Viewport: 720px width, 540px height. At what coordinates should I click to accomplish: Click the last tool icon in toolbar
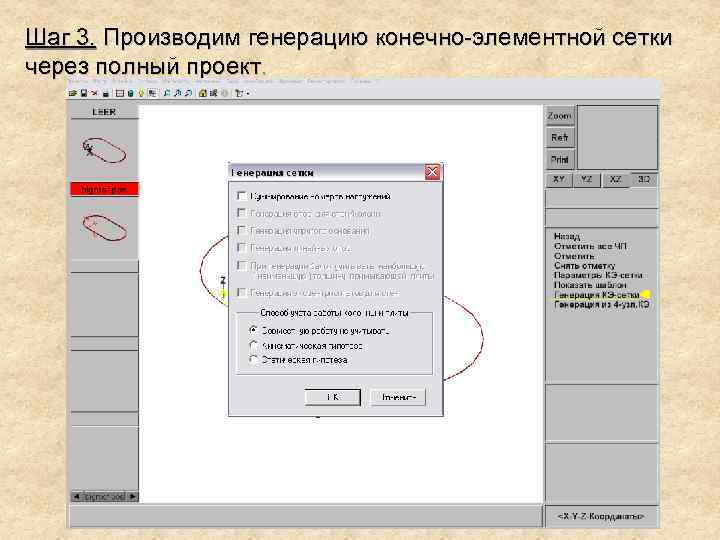[x=239, y=93]
